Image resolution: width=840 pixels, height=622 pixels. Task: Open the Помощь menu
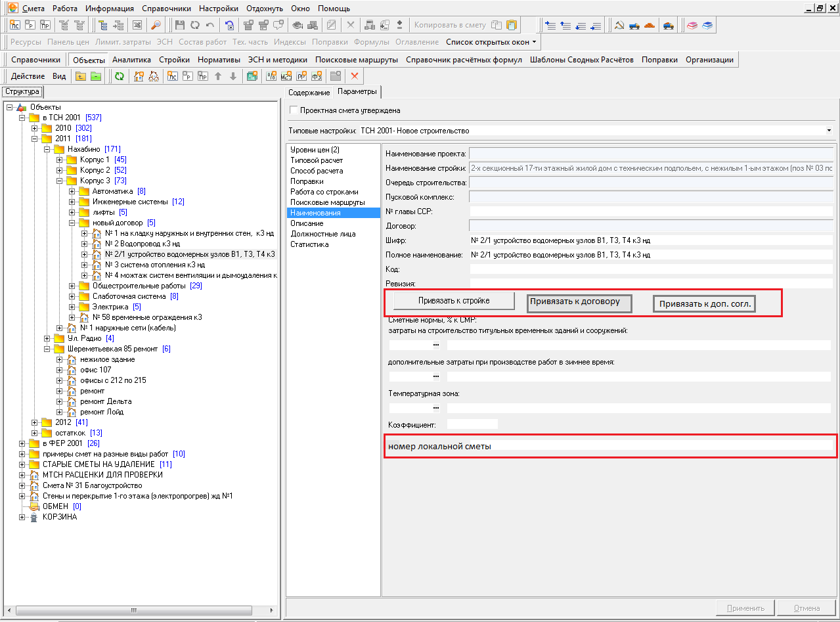pos(334,9)
